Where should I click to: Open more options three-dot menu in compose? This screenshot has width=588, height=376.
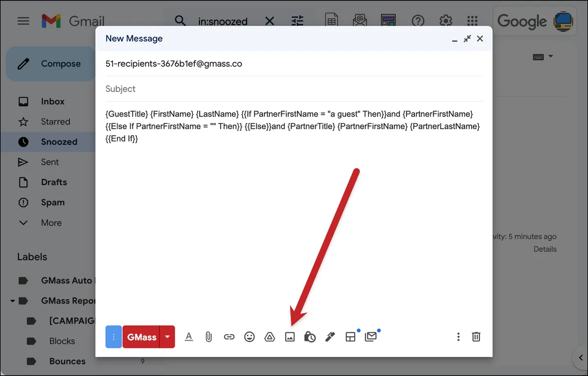[458, 337]
